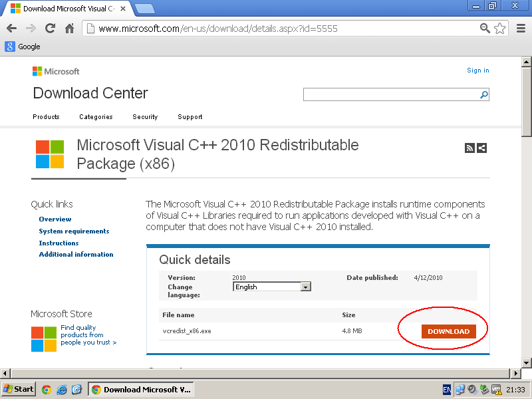Go to the Instructions quick link
532x399 pixels.
[59, 243]
